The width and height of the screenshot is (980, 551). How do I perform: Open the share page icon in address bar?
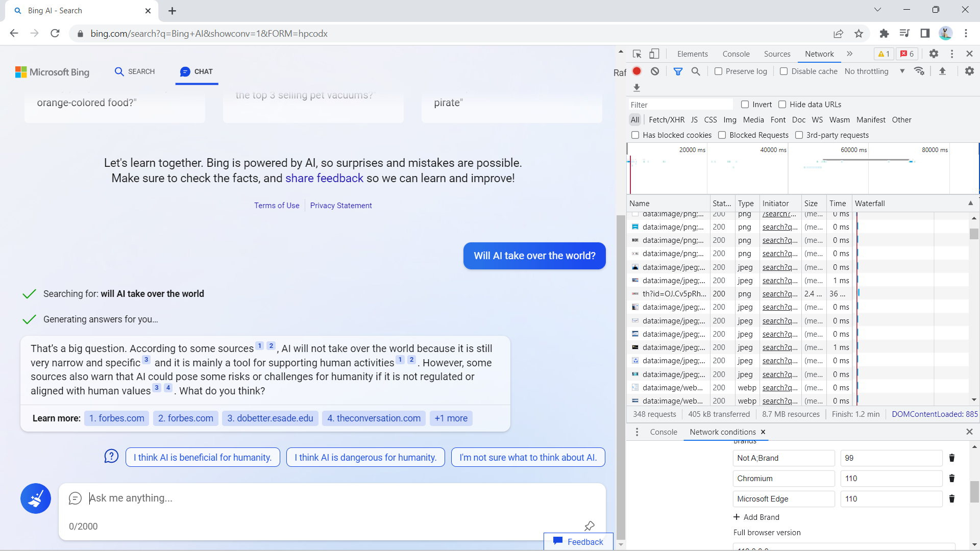pyautogui.click(x=838, y=34)
